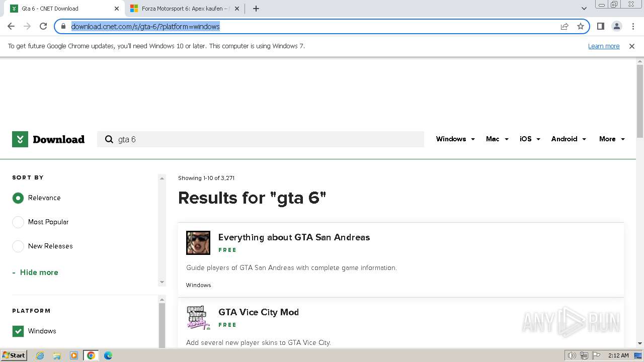Click the network tray icon
Screen dimensions: 644x362
click(584, 355)
